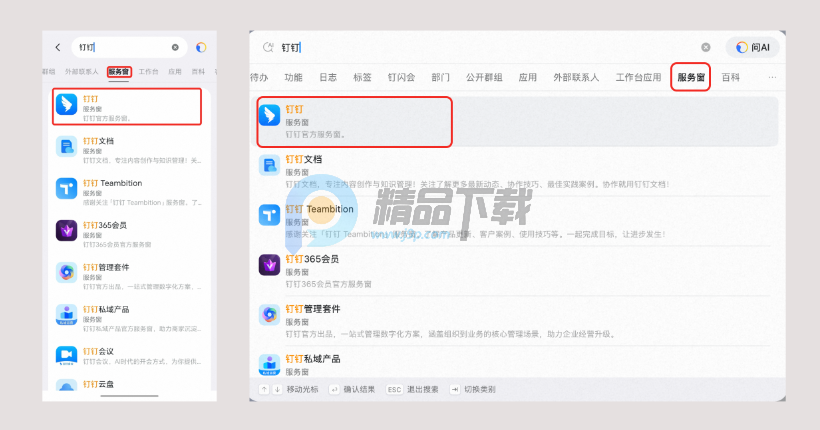Select 钉钉云盘 title in mobile results
Image resolution: width=820 pixels, height=430 pixels.
click(x=98, y=384)
